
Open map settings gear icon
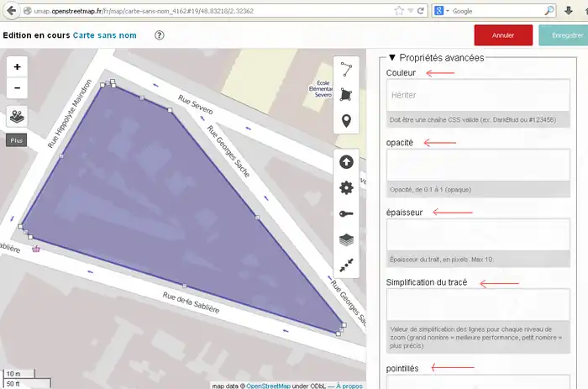346,188
